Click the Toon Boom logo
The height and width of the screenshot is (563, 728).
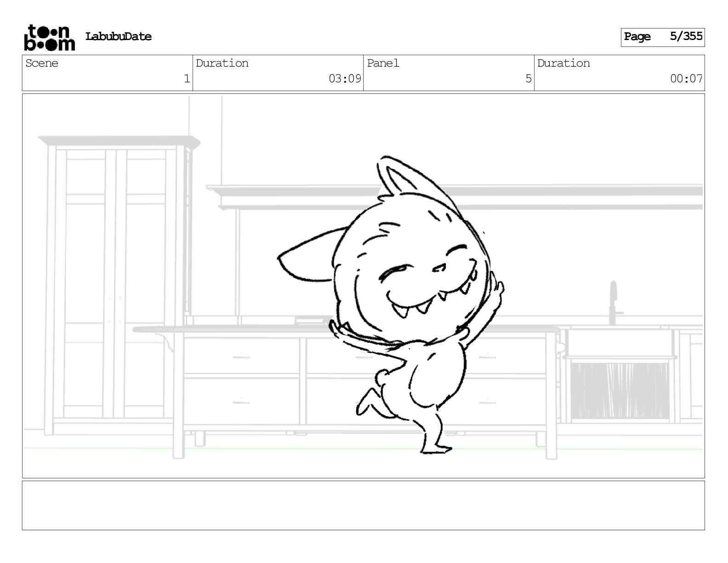pos(49,37)
